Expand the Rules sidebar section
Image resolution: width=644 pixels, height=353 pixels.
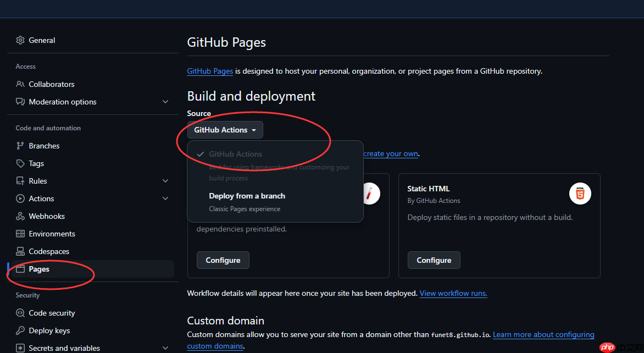tap(165, 181)
